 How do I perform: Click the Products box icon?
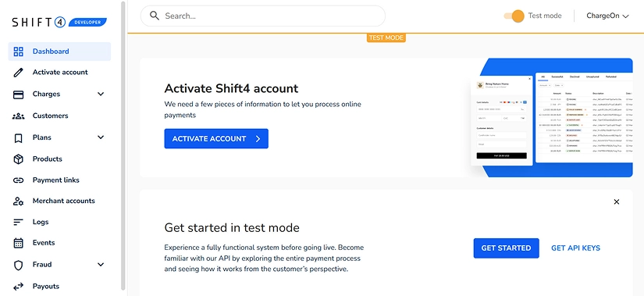click(19, 159)
